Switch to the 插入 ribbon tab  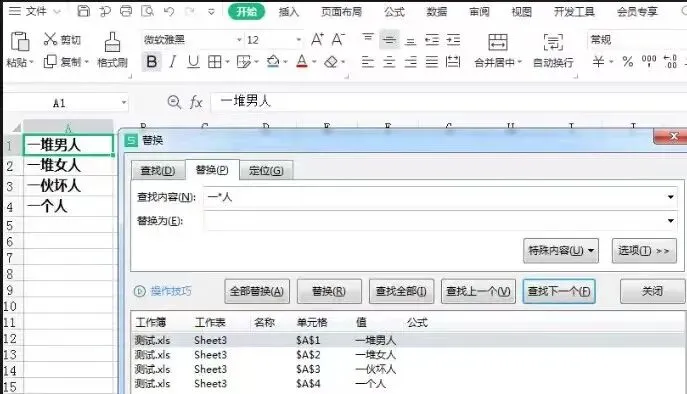289,12
